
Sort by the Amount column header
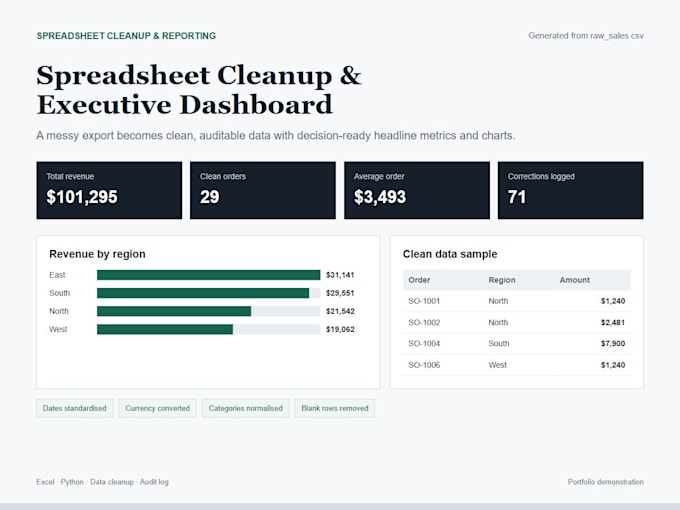coord(575,280)
